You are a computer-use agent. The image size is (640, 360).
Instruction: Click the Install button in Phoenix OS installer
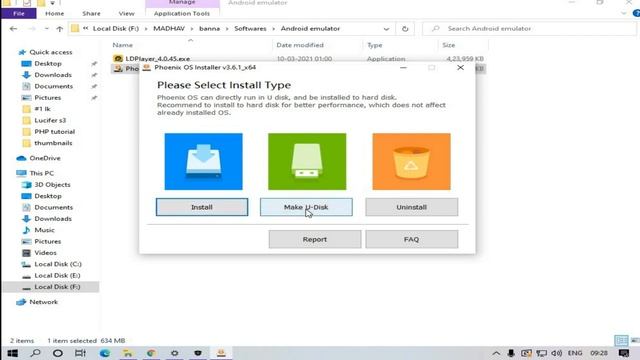pos(202,207)
